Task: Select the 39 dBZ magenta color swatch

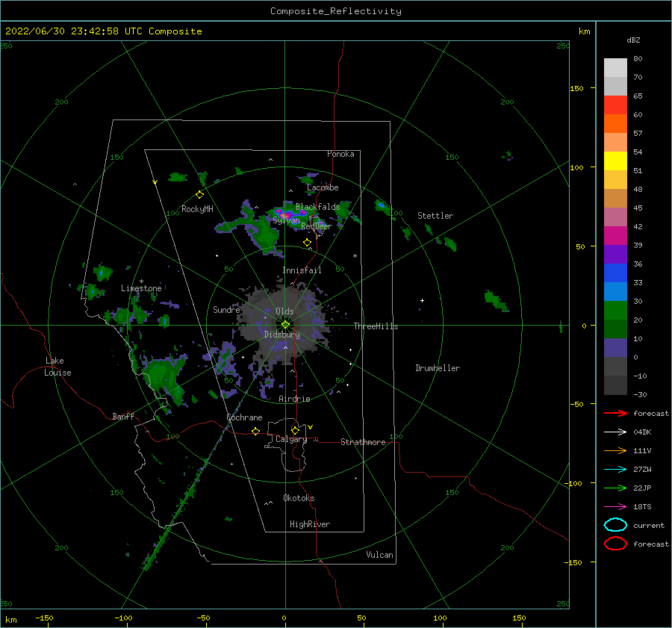Action: click(615, 236)
